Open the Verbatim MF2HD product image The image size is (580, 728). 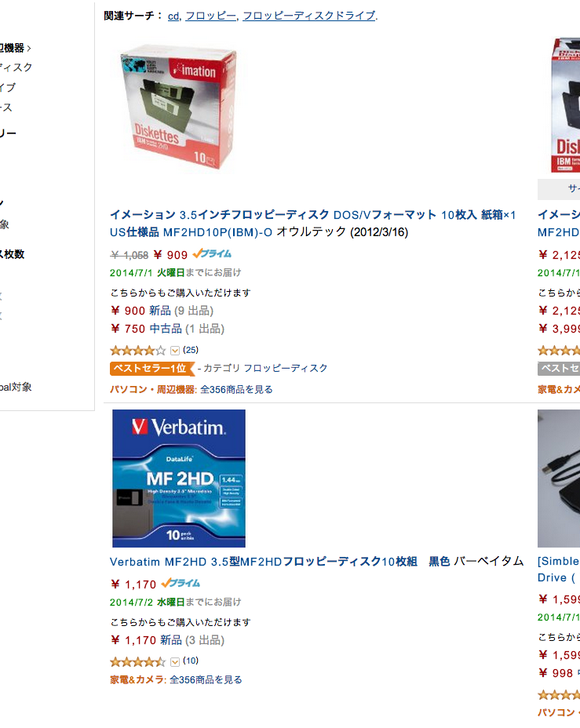179,479
